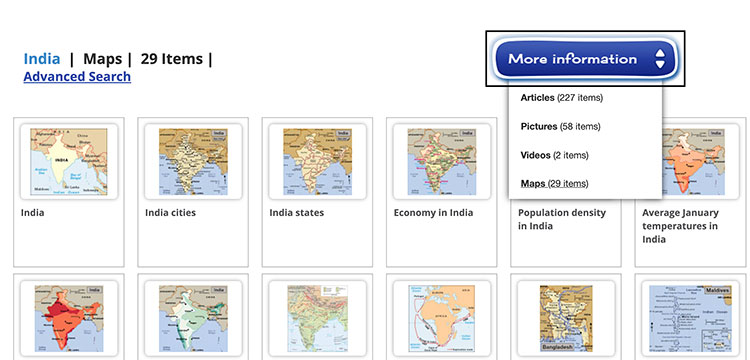Click the blue India heading link
The height and width of the screenshot is (360, 750).
(42, 59)
